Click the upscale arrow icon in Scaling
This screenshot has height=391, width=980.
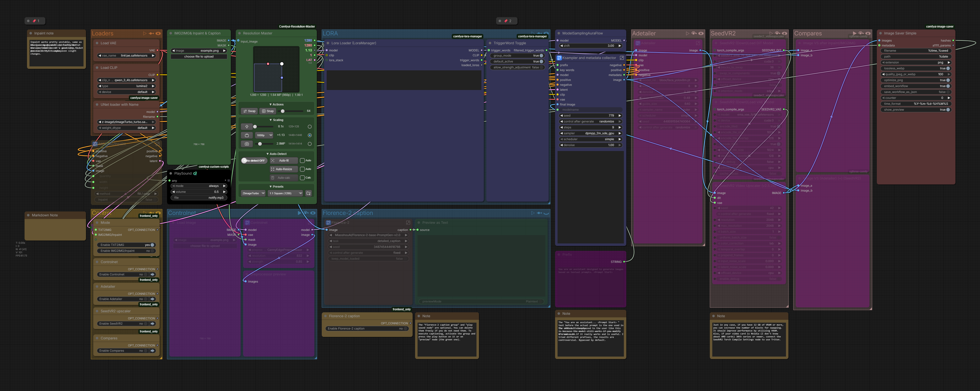tap(247, 126)
